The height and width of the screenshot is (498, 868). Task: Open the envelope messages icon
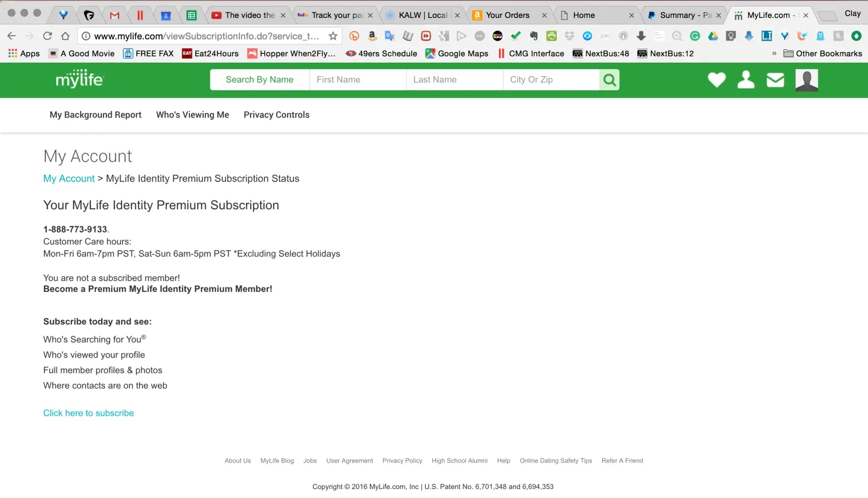point(775,80)
